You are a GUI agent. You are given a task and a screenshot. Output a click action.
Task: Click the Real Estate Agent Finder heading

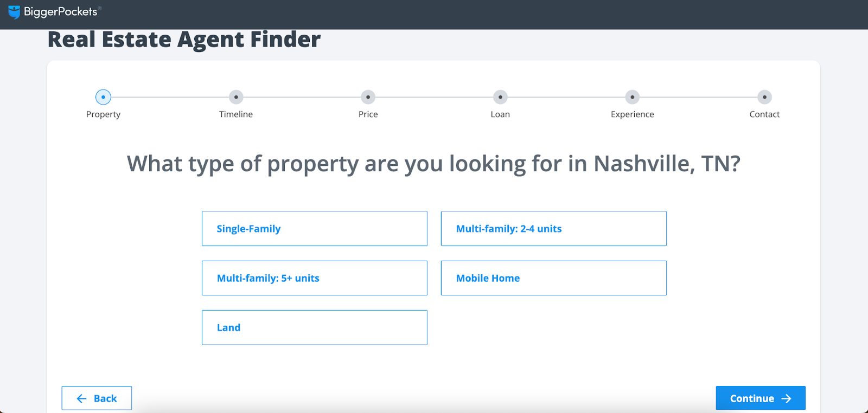(x=184, y=39)
